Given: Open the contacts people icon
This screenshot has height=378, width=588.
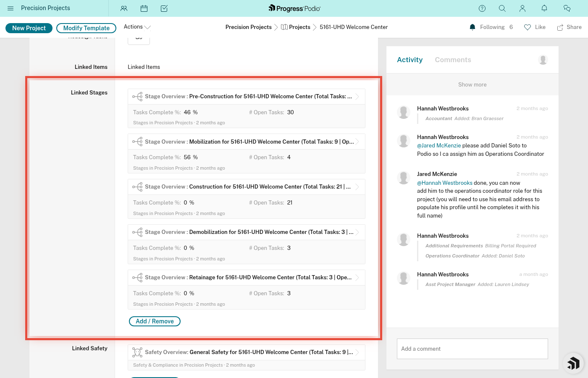Looking at the screenshot, I should pyautogui.click(x=124, y=8).
